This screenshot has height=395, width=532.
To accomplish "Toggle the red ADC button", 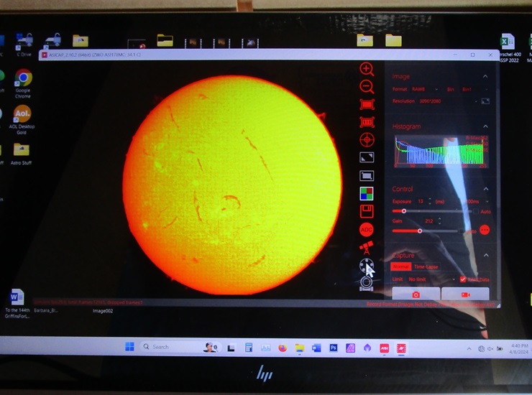I will (x=367, y=230).
